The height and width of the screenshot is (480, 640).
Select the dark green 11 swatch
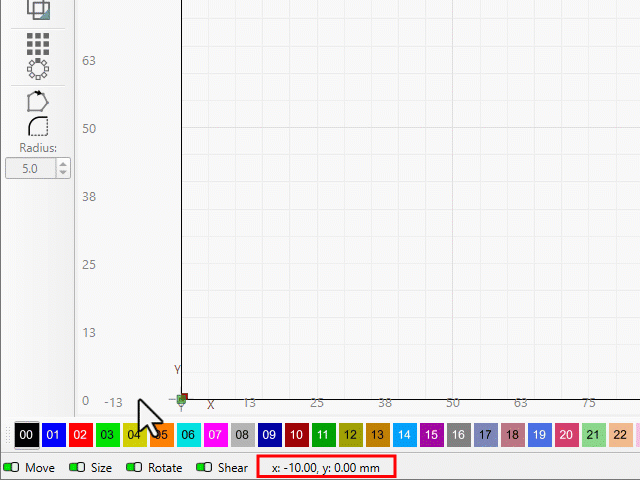pyautogui.click(x=322, y=435)
